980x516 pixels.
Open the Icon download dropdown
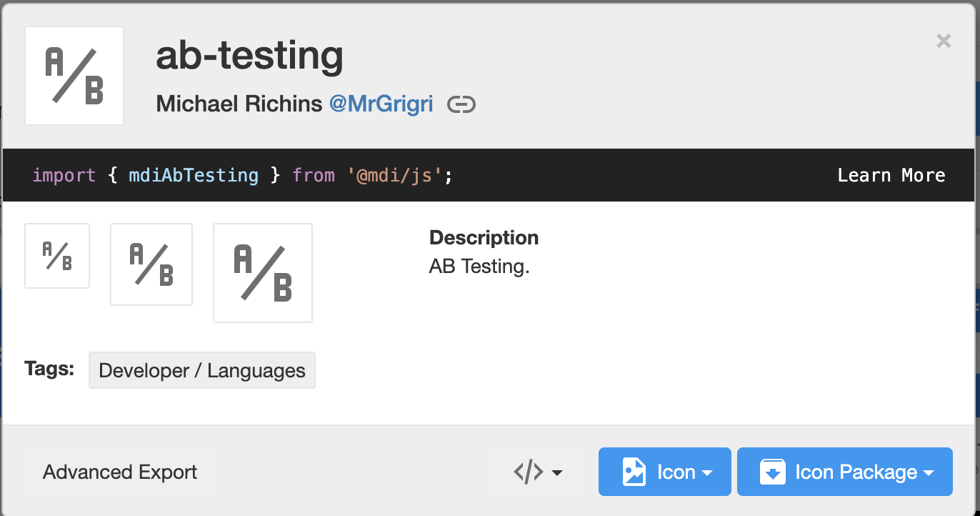(x=665, y=472)
